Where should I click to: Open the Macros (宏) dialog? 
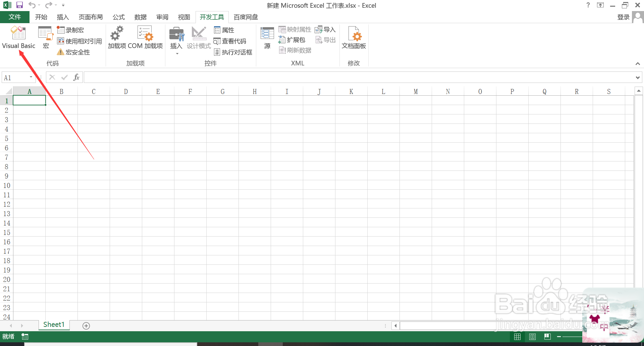click(x=46, y=38)
